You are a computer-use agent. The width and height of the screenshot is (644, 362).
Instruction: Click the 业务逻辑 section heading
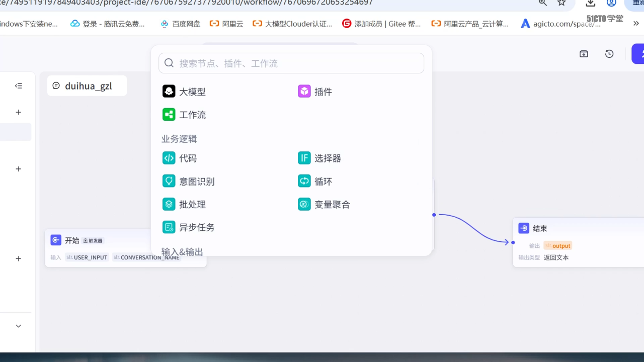pos(179,139)
